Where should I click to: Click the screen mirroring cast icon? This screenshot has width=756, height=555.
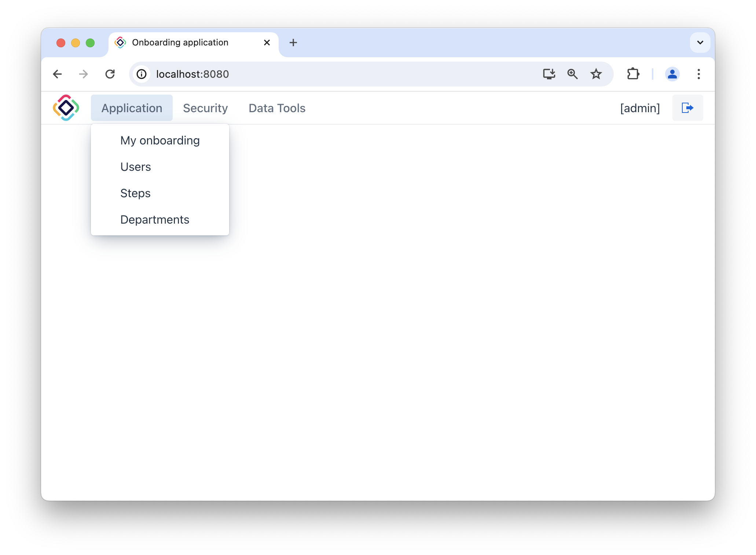pyautogui.click(x=549, y=74)
